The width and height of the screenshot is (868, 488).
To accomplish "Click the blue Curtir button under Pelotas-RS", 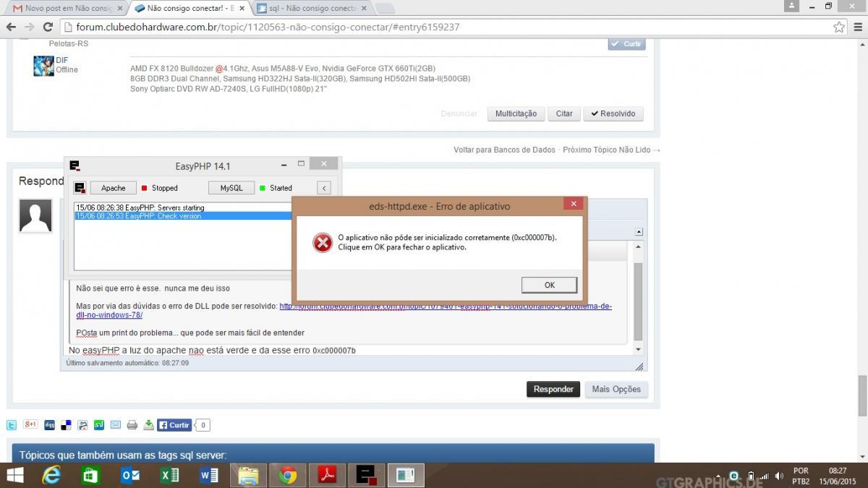I will pos(627,43).
